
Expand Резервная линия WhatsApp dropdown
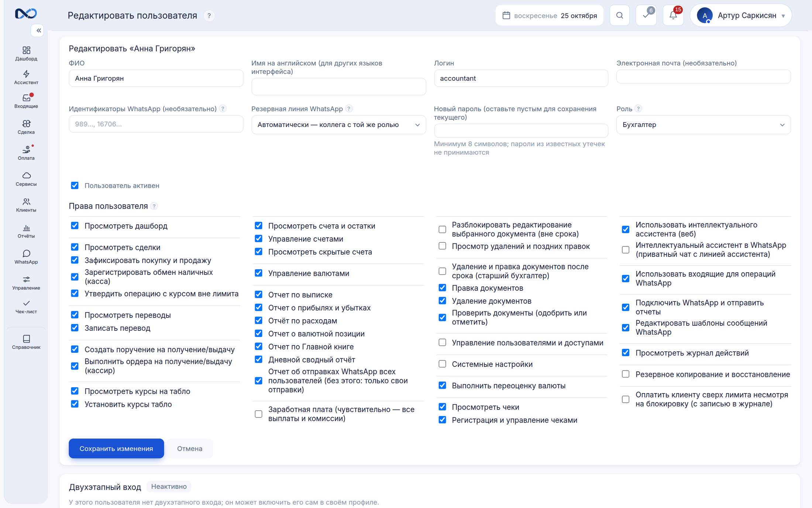click(338, 125)
